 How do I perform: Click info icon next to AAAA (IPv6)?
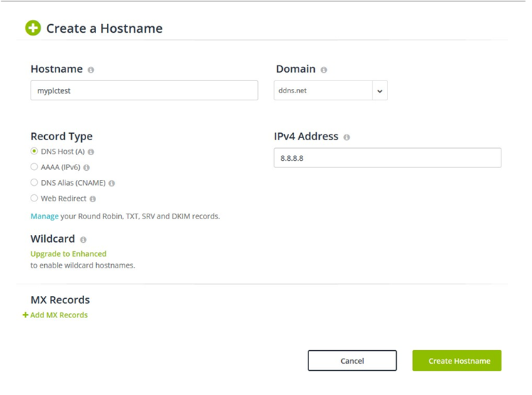pos(86,168)
